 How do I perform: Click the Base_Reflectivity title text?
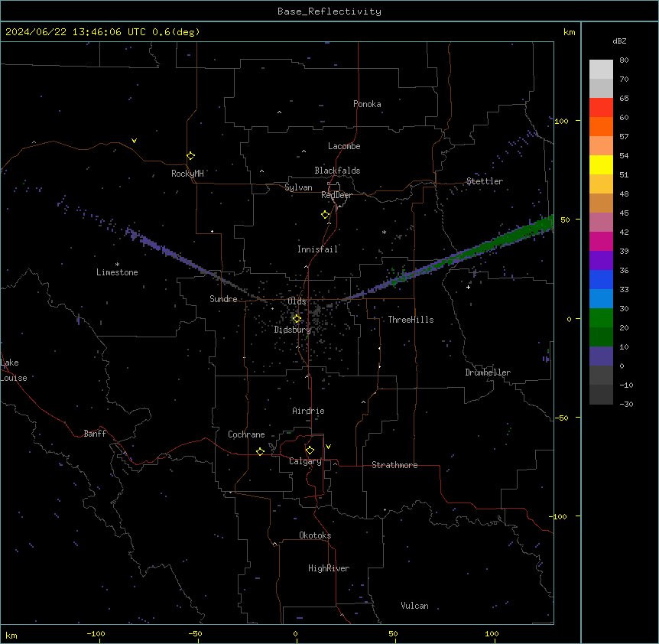[x=329, y=11]
